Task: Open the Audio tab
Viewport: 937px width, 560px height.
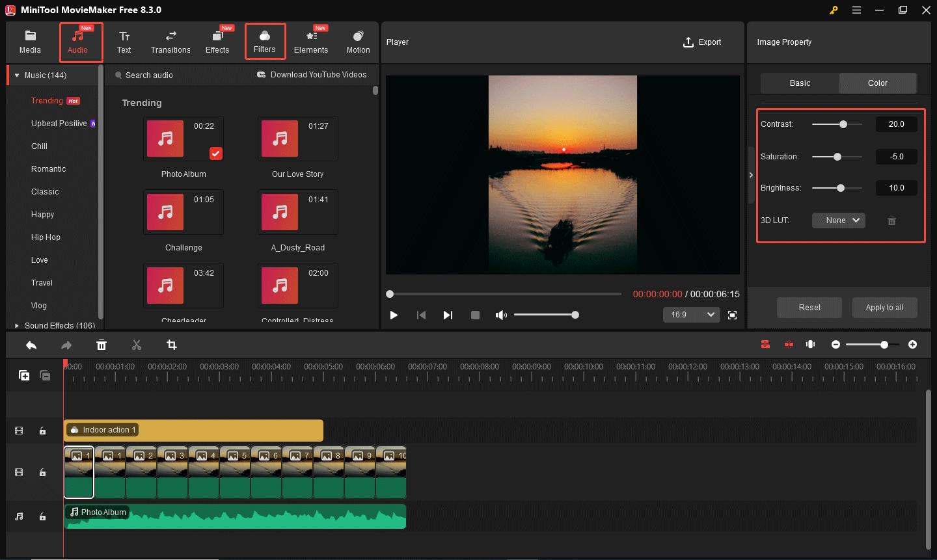Action: point(78,42)
